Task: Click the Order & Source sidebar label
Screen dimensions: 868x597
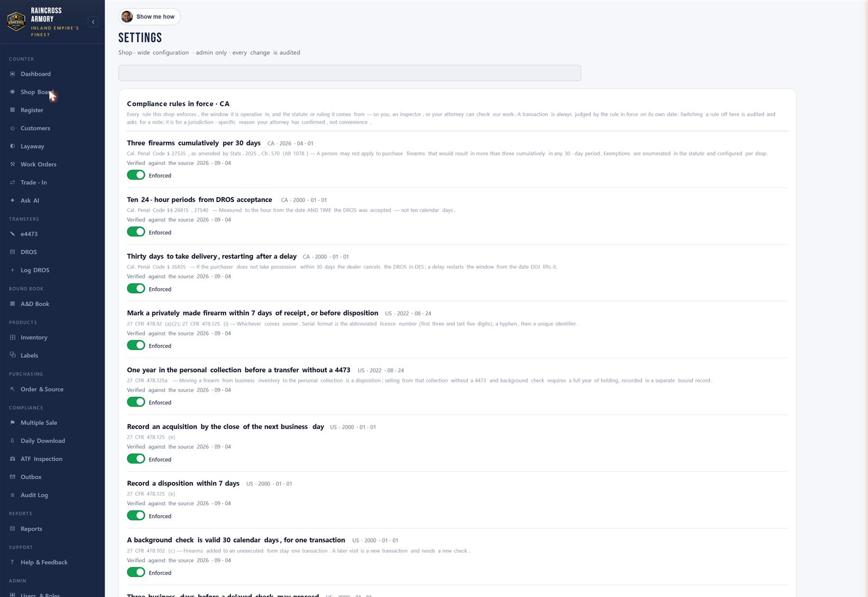Action: [42, 389]
